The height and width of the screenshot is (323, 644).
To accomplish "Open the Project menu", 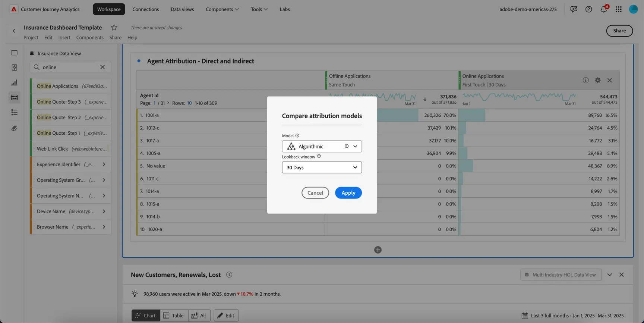I will click(31, 38).
